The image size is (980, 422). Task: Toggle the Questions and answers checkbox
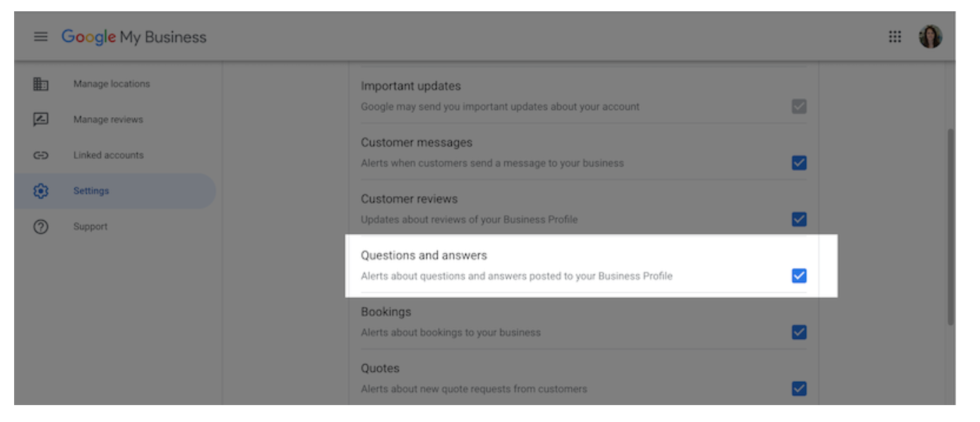799,276
